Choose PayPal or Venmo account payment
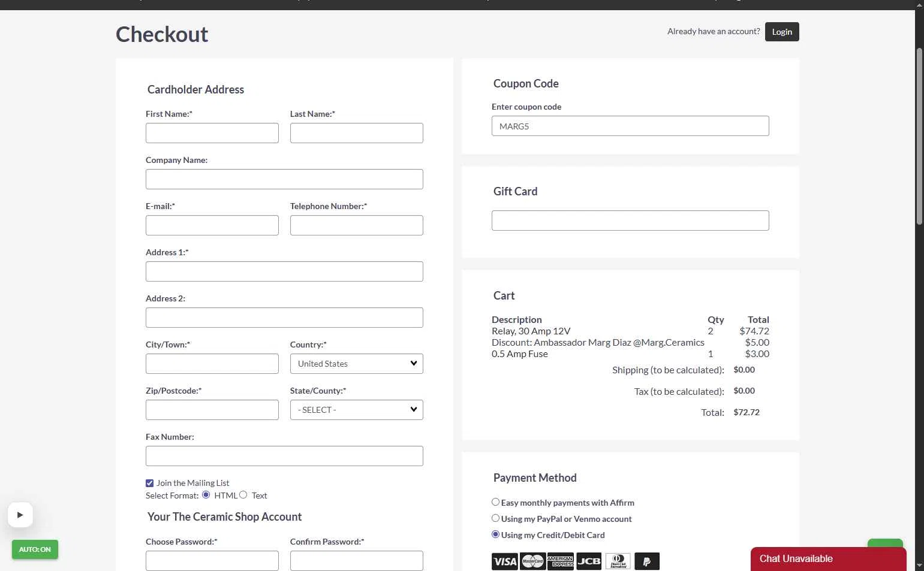Image resolution: width=924 pixels, height=571 pixels. coord(495,518)
